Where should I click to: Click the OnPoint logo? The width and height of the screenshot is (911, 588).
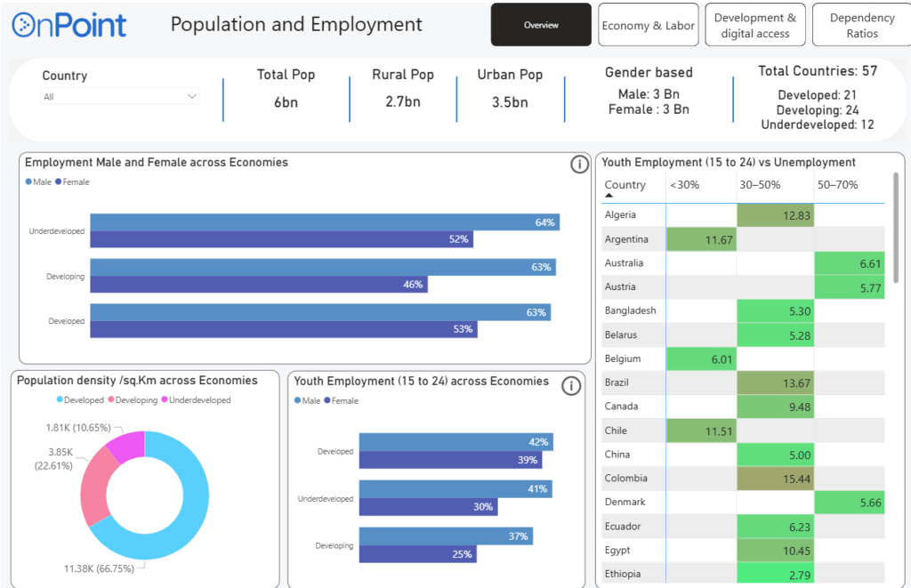[69, 25]
